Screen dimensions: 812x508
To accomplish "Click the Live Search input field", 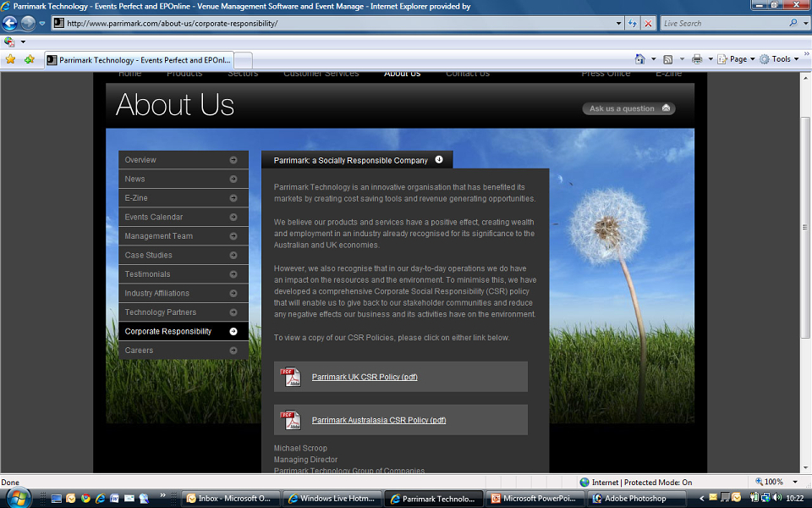I will (x=725, y=24).
